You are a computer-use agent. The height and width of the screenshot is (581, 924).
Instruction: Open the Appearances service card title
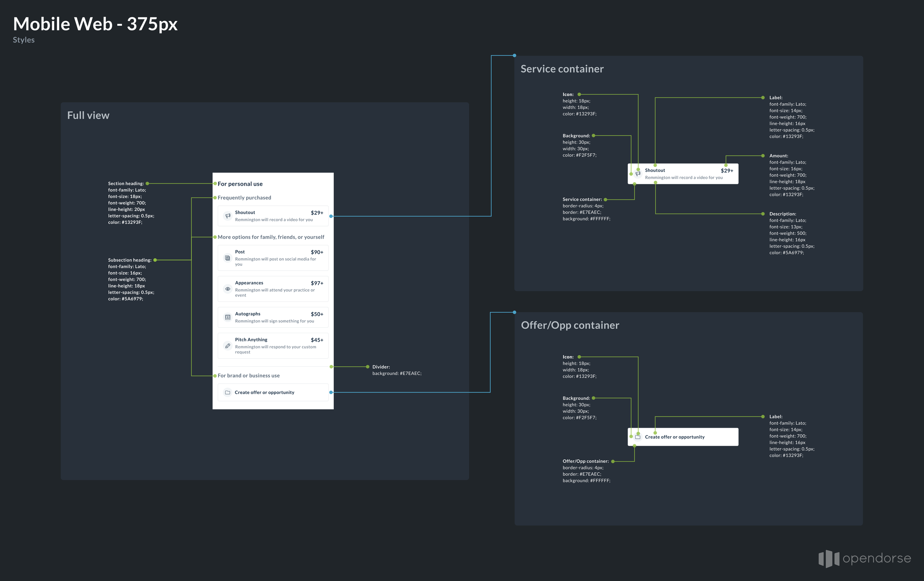(x=249, y=283)
